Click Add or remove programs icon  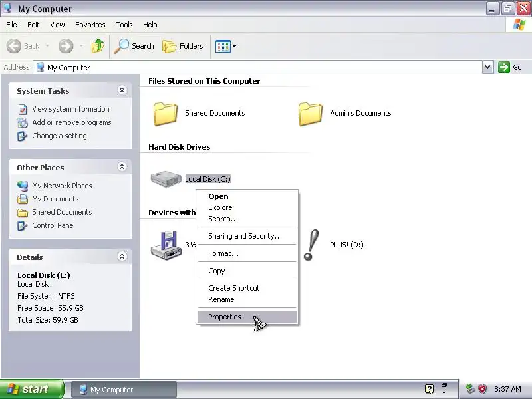23,123
